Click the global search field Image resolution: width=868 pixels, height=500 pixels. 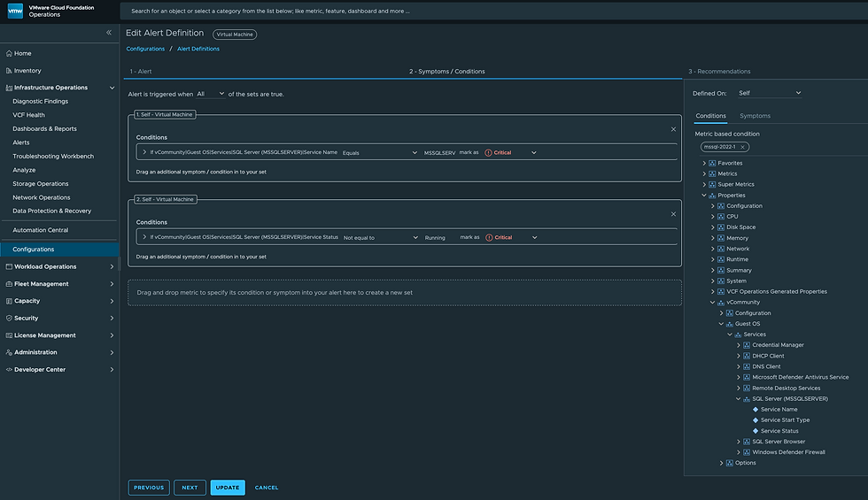492,11
